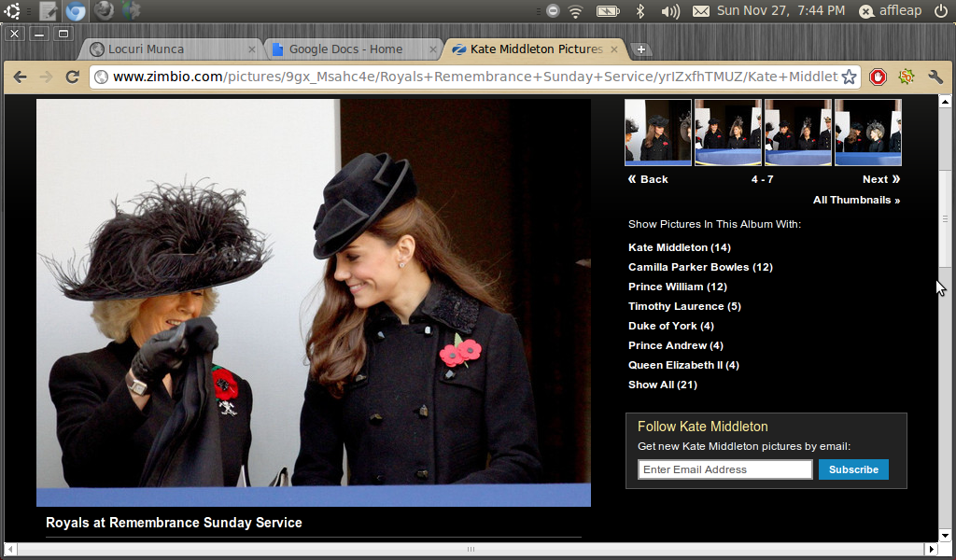Click the Follow Kate Middleton heading

(702, 427)
